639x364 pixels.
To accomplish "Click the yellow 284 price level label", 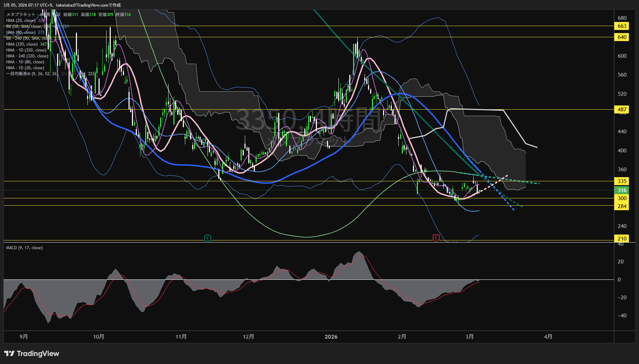I will click(622, 206).
